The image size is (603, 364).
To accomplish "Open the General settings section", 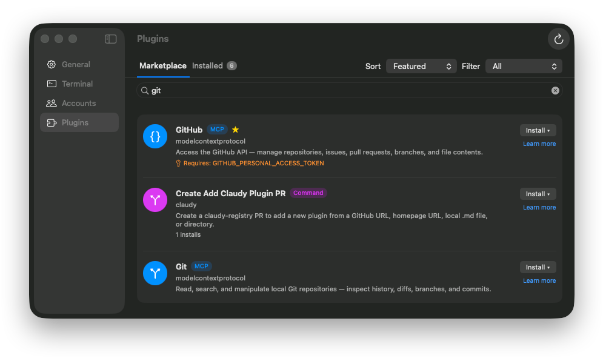I will [76, 64].
